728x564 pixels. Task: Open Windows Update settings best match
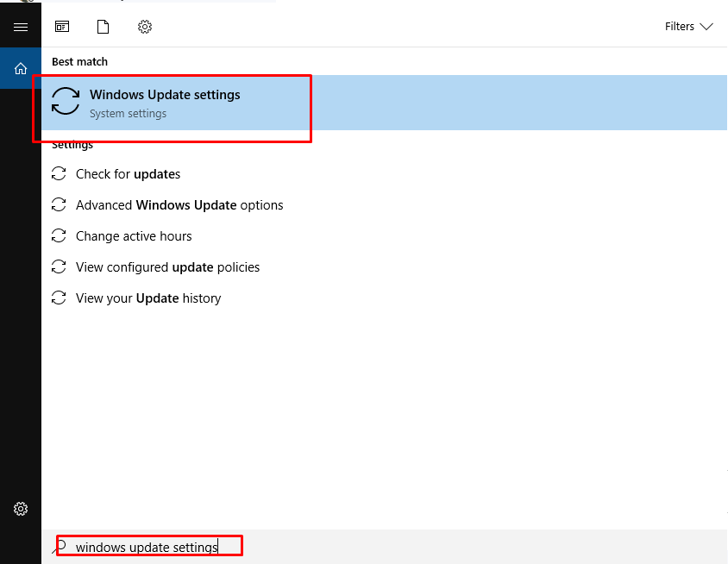[x=384, y=103]
